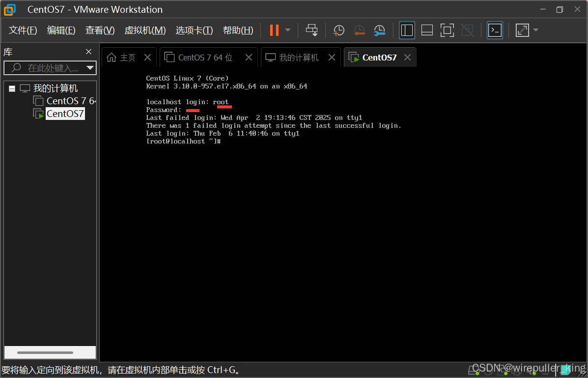588x378 pixels.
Task: Click the 'CentOS Linux 7 (Core)' line
Action: click(187, 79)
